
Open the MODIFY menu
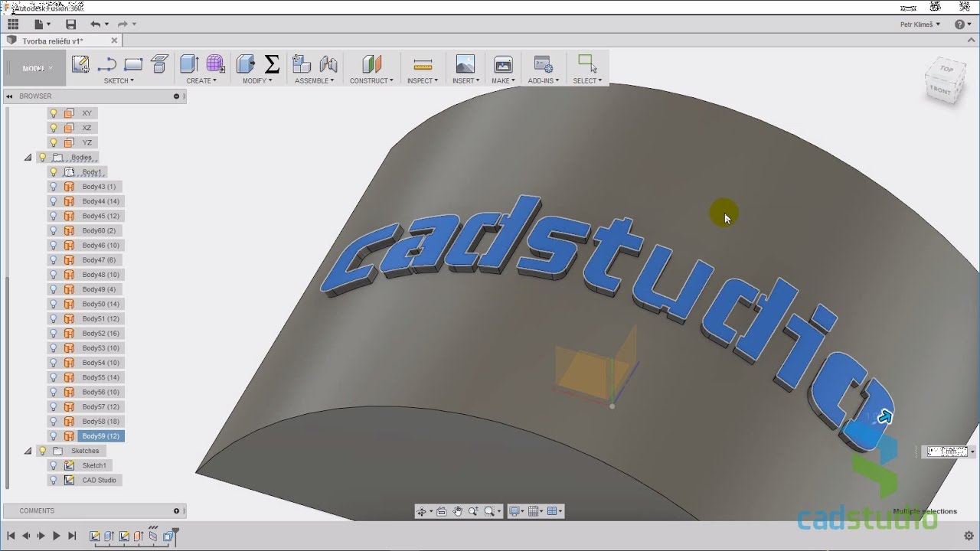point(257,80)
